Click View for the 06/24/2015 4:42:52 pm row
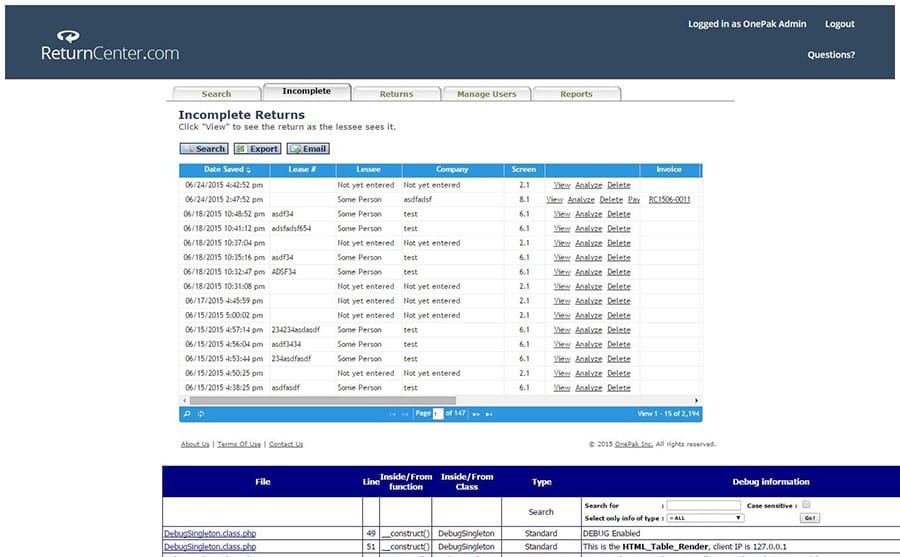This screenshot has height=557, width=900. (x=562, y=185)
